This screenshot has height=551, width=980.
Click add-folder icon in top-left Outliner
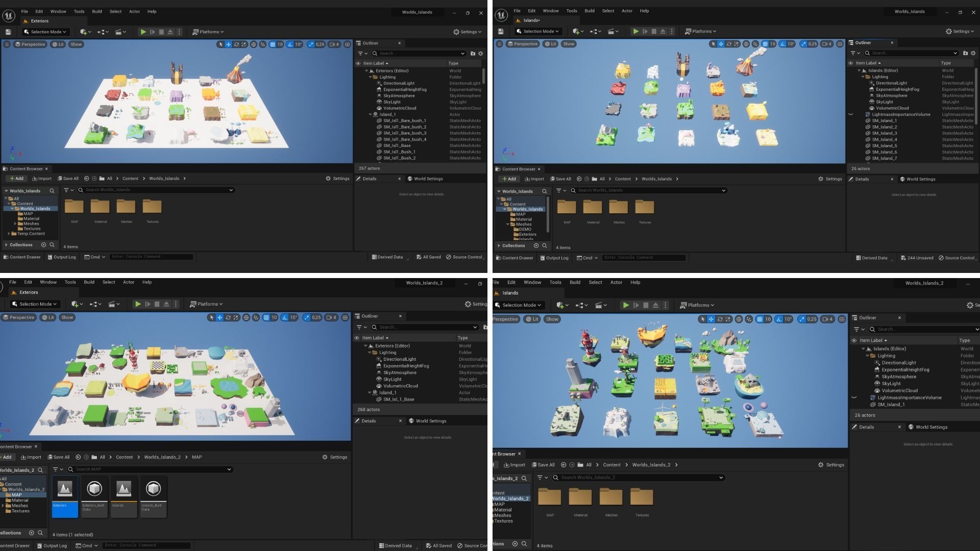point(473,53)
